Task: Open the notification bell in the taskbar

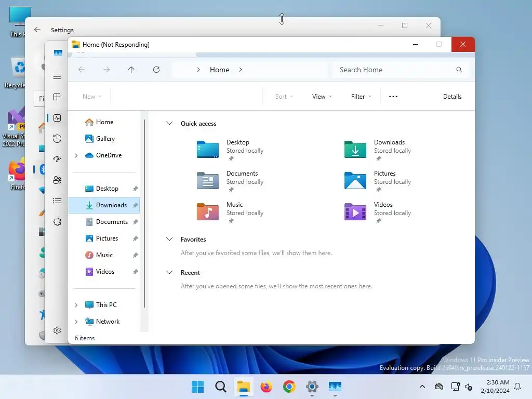Action: 518,387
